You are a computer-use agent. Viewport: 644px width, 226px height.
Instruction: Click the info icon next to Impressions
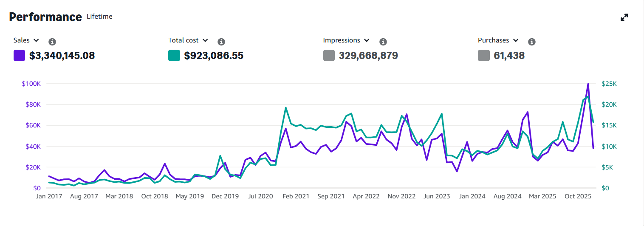click(x=383, y=42)
